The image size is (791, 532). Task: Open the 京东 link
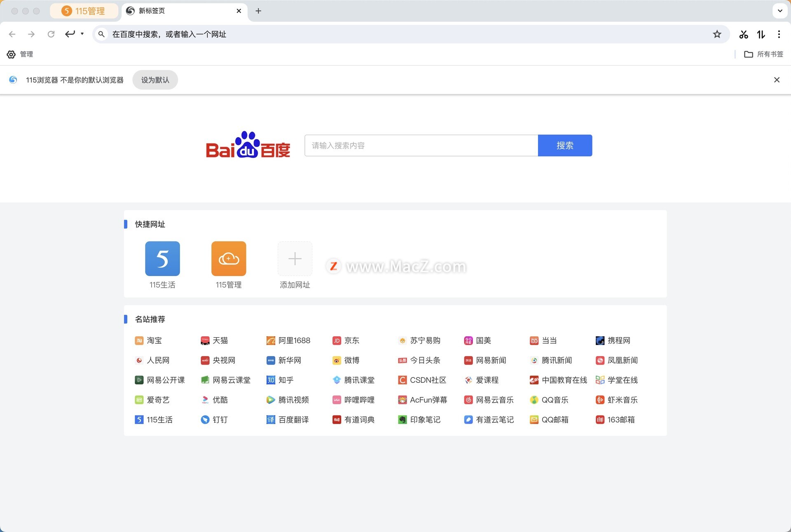pos(346,340)
